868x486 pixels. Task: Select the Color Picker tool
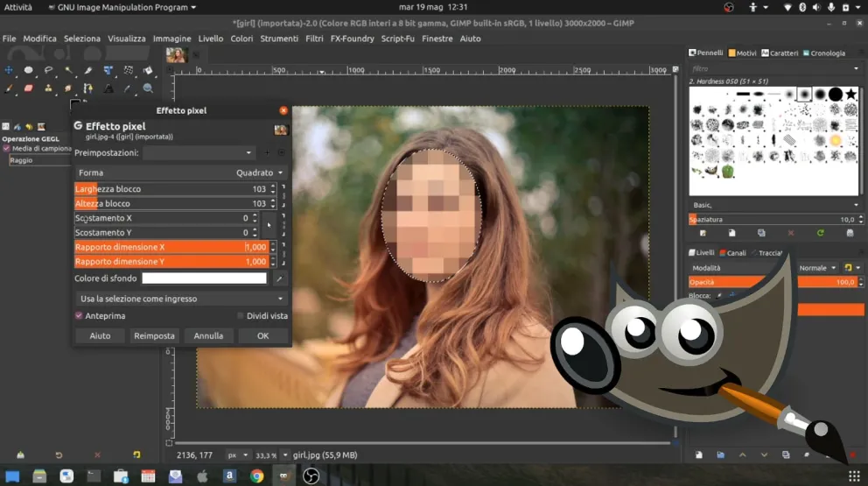tap(128, 88)
